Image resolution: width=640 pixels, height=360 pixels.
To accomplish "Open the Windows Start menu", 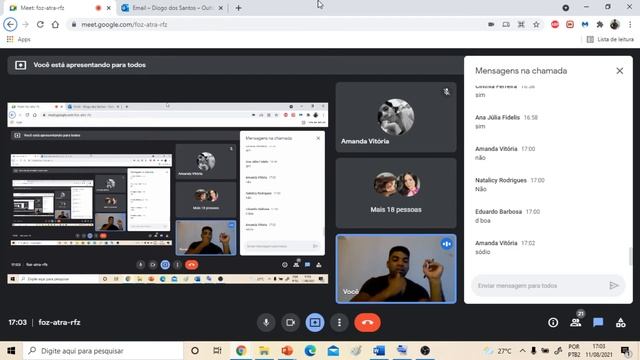I will pos(11,351).
